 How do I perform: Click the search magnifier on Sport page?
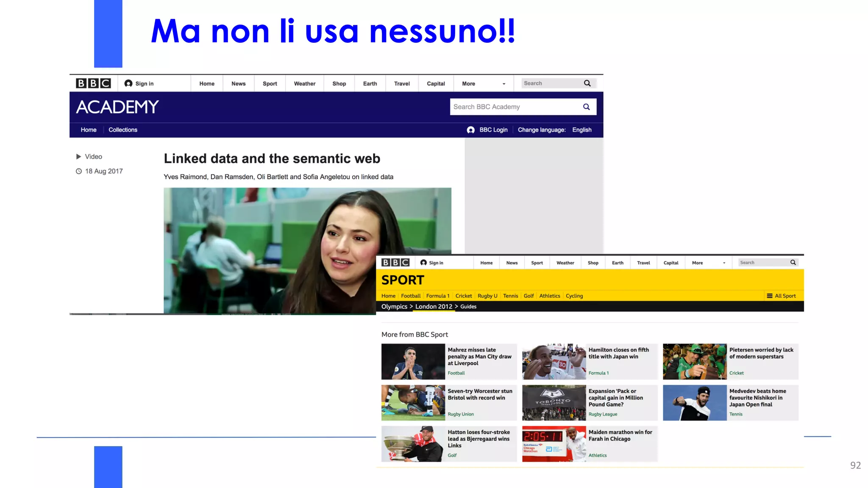pos(793,263)
